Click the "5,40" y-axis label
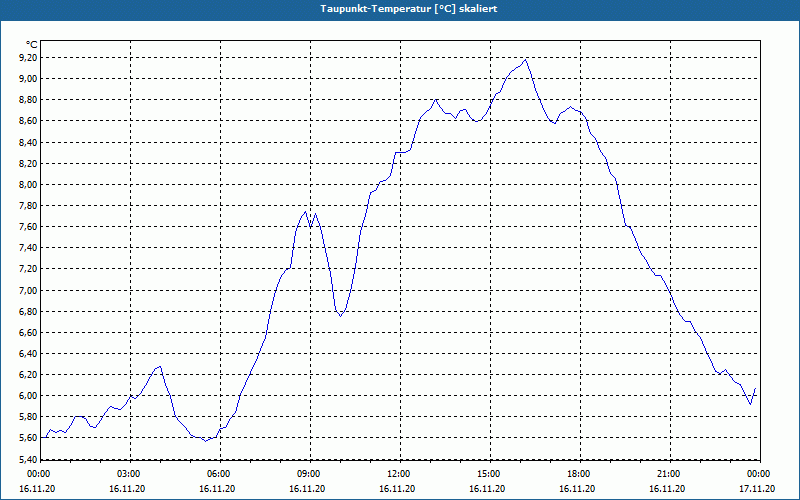Viewport: 800px width, 500px height. (29, 459)
